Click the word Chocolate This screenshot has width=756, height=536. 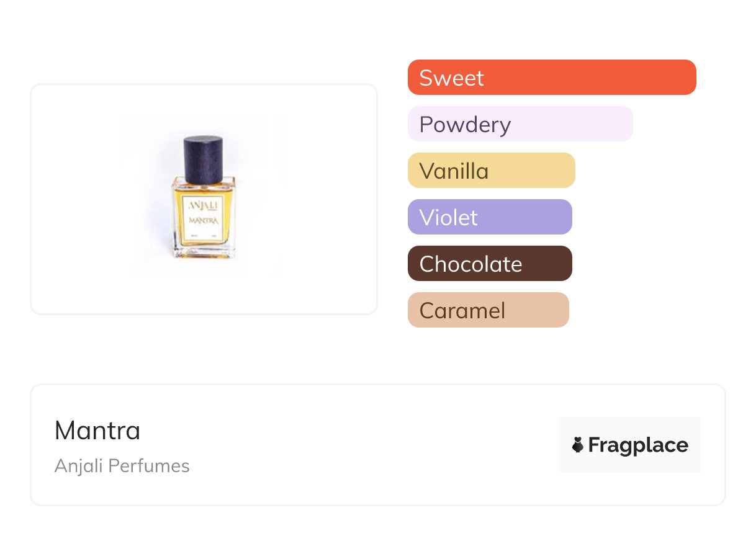(x=470, y=264)
